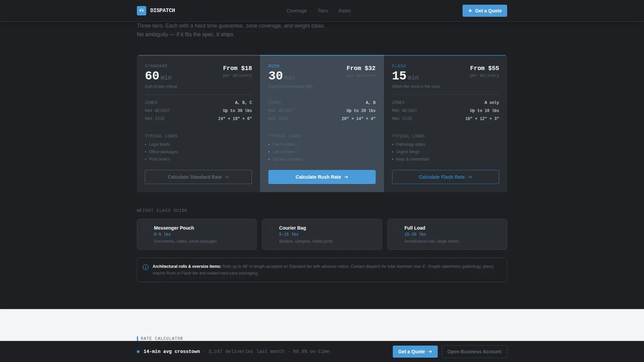
Task: Click Up to 30 lbs value
Action: 237,111
